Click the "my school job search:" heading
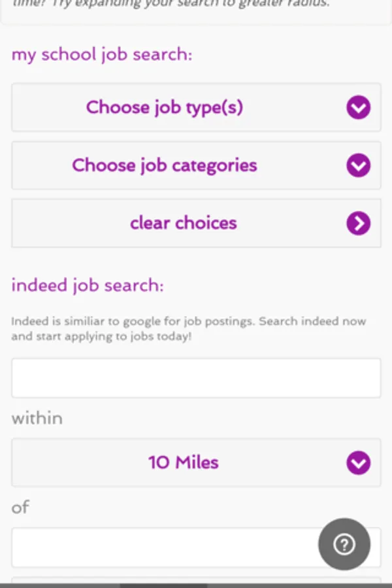The image size is (392, 588). [x=102, y=55]
